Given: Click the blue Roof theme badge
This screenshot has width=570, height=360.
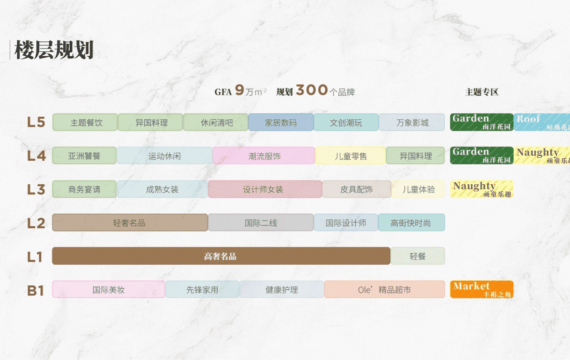Looking at the screenshot, I should 542,122.
